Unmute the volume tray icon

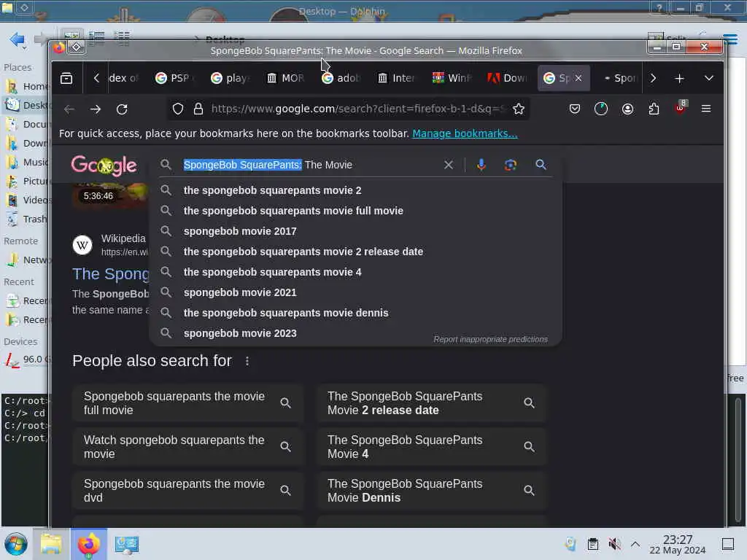click(614, 544)
